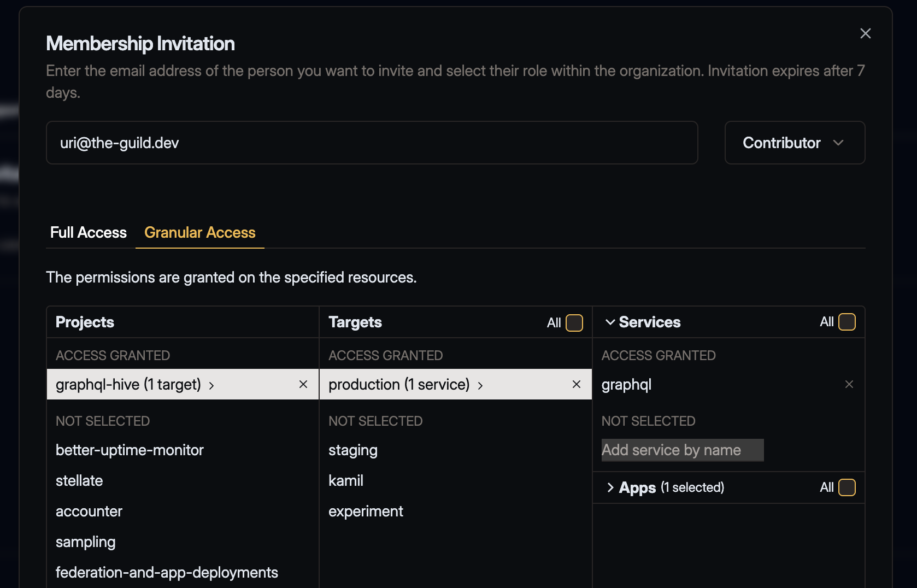Remove the graphql service via its X icon

point(848,384)
